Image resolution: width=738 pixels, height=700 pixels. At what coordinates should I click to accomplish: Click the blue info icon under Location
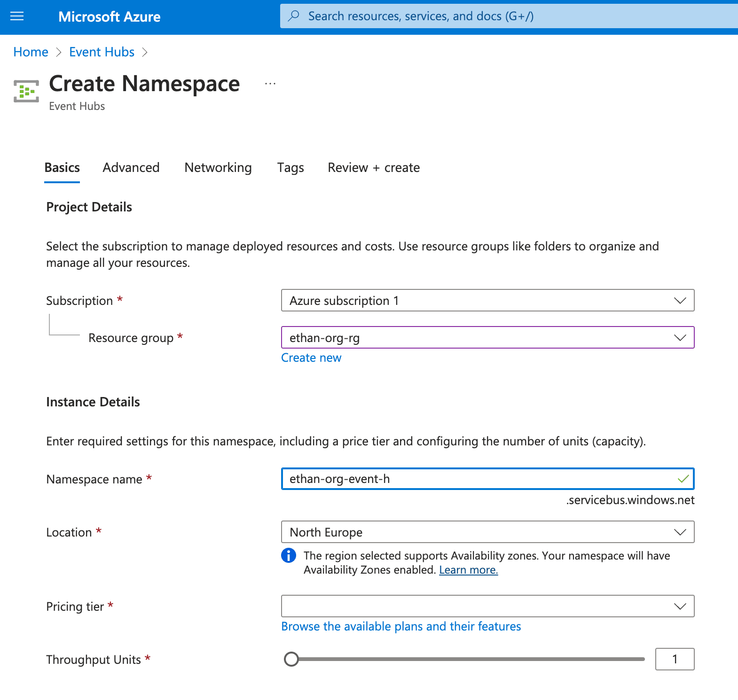289,555
